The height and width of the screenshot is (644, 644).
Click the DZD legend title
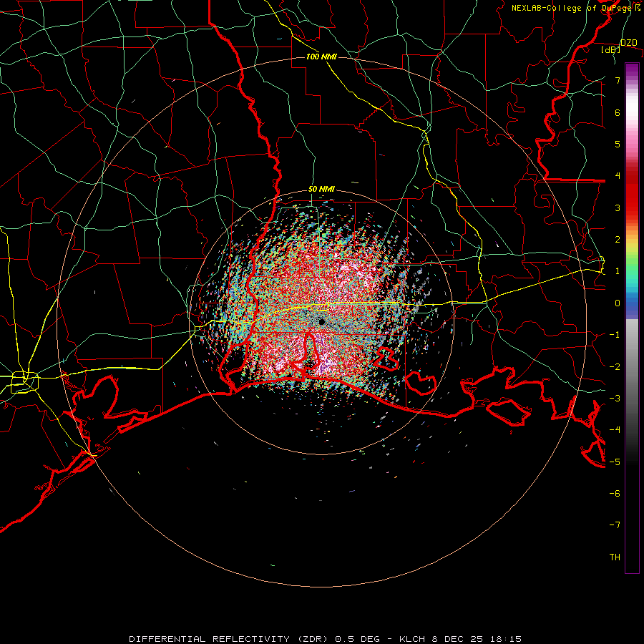pos(629,43)
